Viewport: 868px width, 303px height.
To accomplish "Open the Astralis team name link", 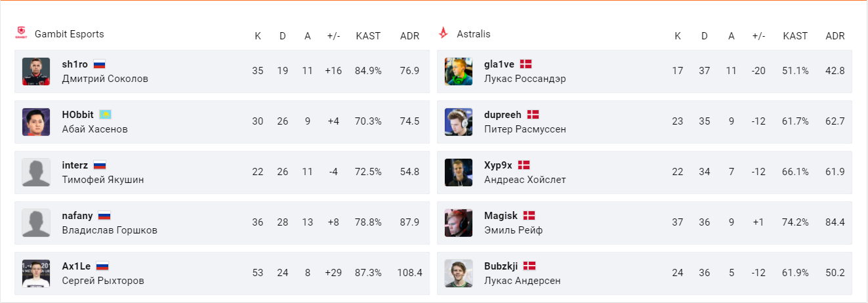I will point(474,34).
